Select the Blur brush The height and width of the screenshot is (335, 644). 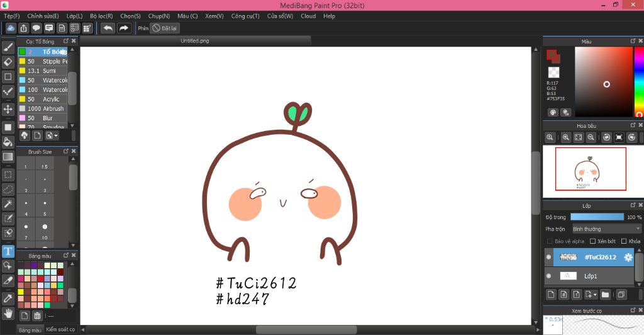click(43, 118)
